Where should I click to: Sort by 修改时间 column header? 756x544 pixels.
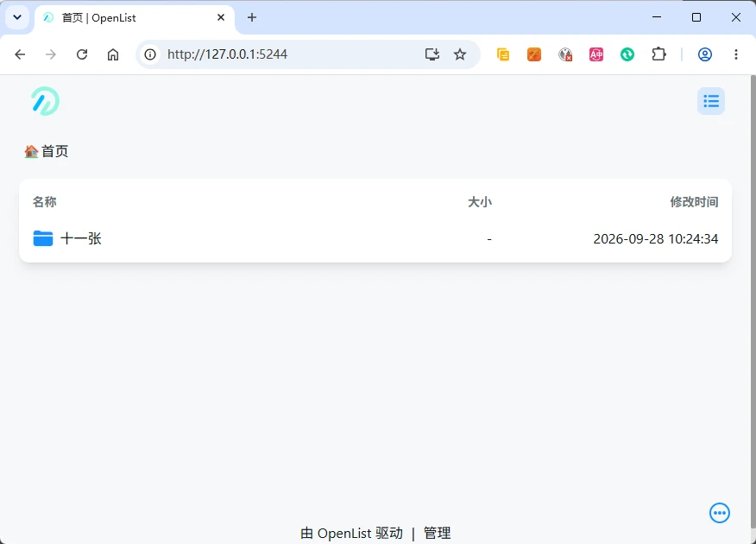694,201
